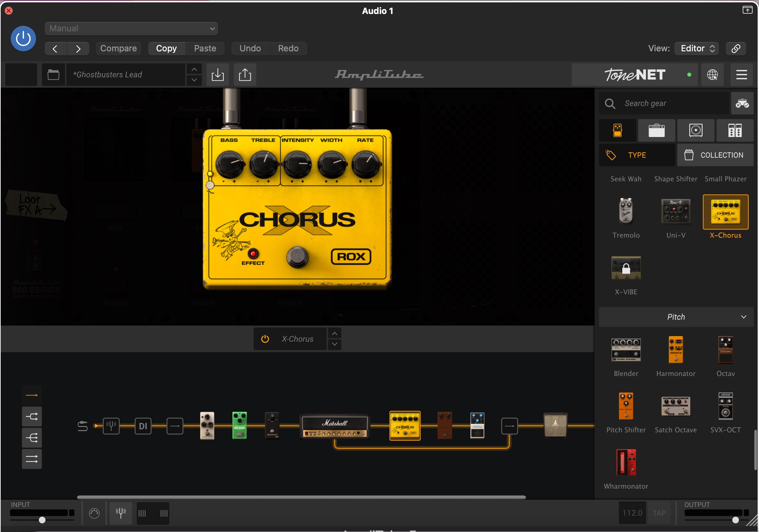This screenshot has width=759, height=532.
Task: Step to next preset with down chevron
Action: point(194,80)
